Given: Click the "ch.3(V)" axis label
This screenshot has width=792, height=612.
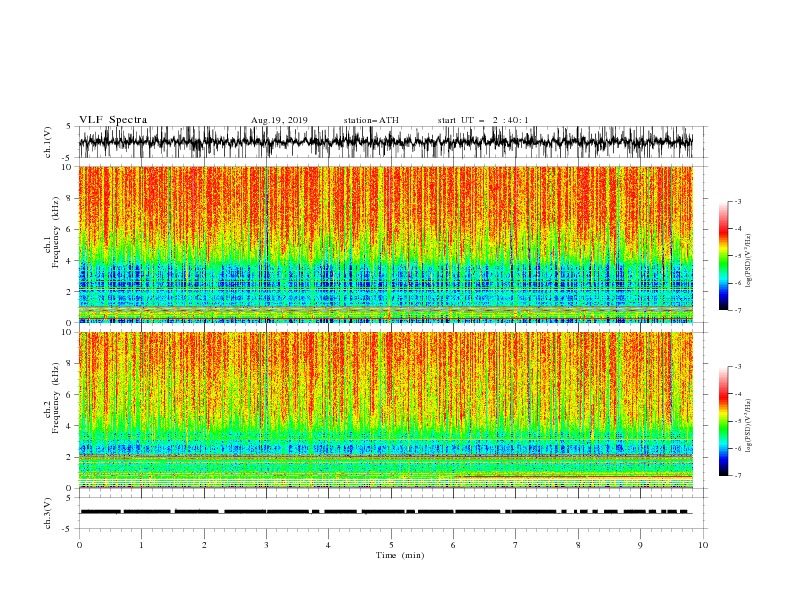Looking at the screenshot, I should [48, 513].
